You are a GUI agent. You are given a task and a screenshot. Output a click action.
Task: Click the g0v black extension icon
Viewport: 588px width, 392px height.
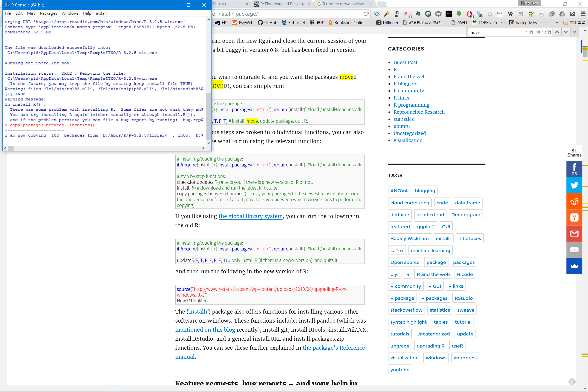click(x=449, y=14)
